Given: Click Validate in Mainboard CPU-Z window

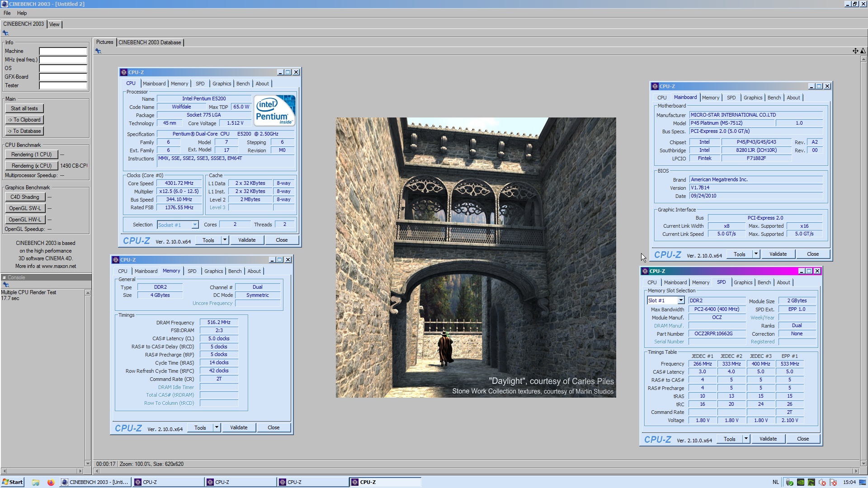Looking at the screenshot, I should 778,254.
